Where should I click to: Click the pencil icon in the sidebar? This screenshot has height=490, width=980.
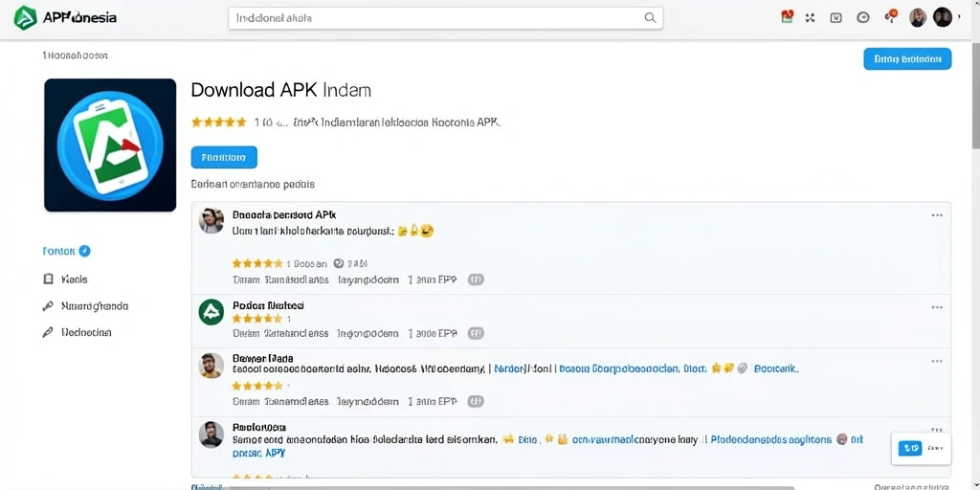[x=48, y=332]
